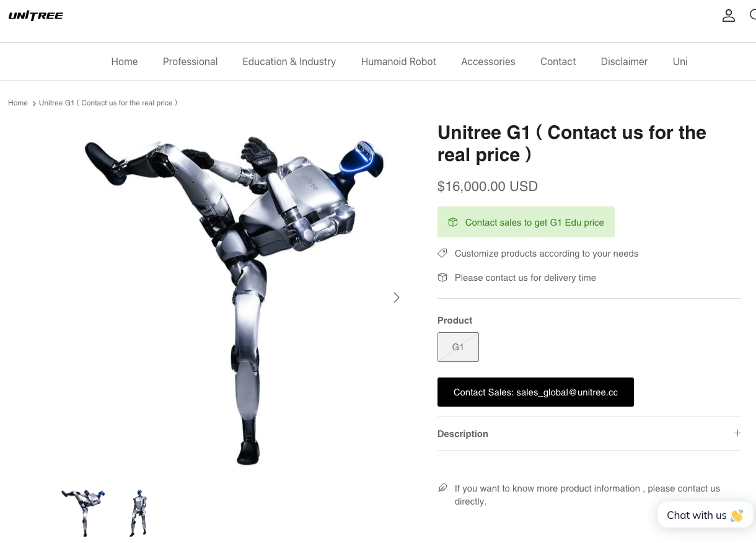Image resolution: width=756 pixels, height=543 pixels.
Task: Open Chat with us widget
Action: pyautogui.click(x=705, y=515)
